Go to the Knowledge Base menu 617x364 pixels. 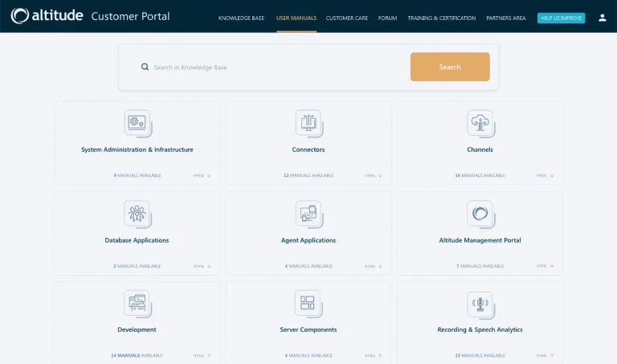pos(241,18)
